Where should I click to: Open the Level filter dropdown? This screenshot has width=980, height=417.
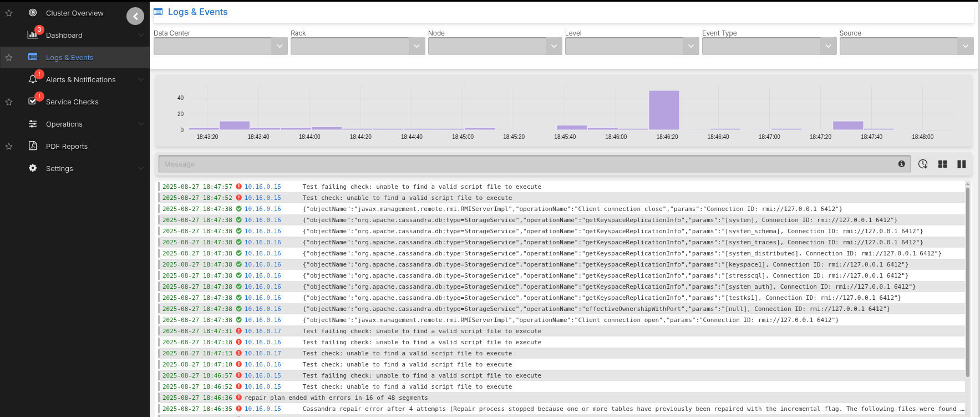click(632, 46)
